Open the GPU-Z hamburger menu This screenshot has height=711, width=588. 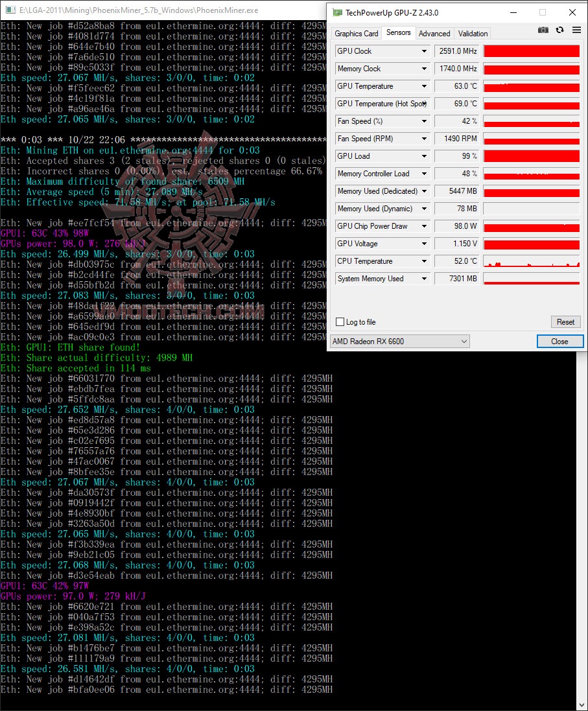coord(577,30)
